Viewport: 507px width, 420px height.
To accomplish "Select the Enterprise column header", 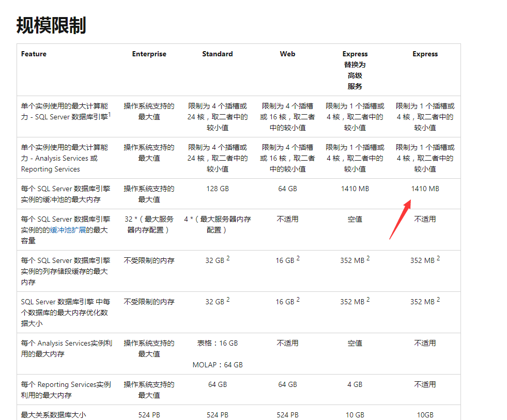I will [149, 54].
